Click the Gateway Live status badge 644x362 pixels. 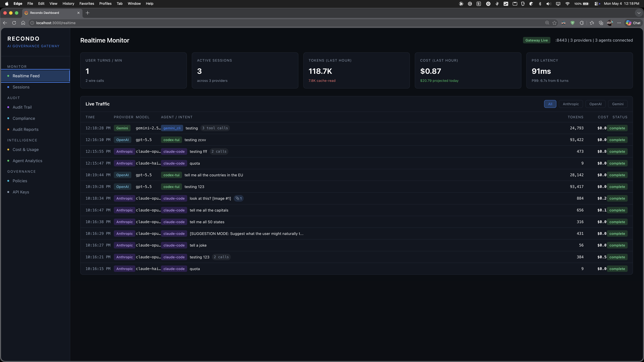click(536, 40)
